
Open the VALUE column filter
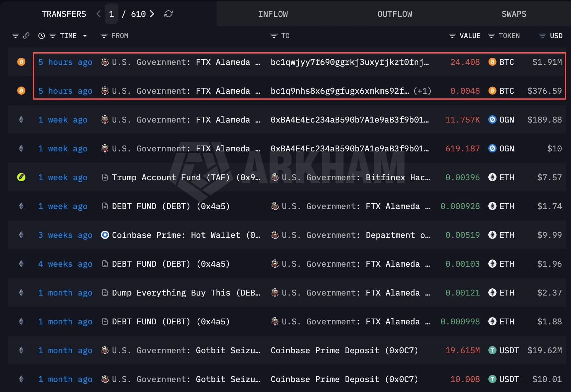[x=452, y=36]
